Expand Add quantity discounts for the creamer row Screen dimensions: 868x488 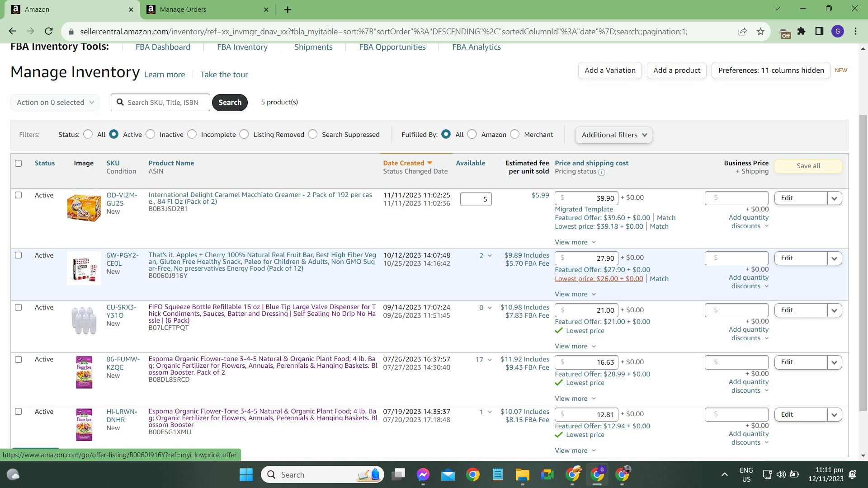coord(749,222)
